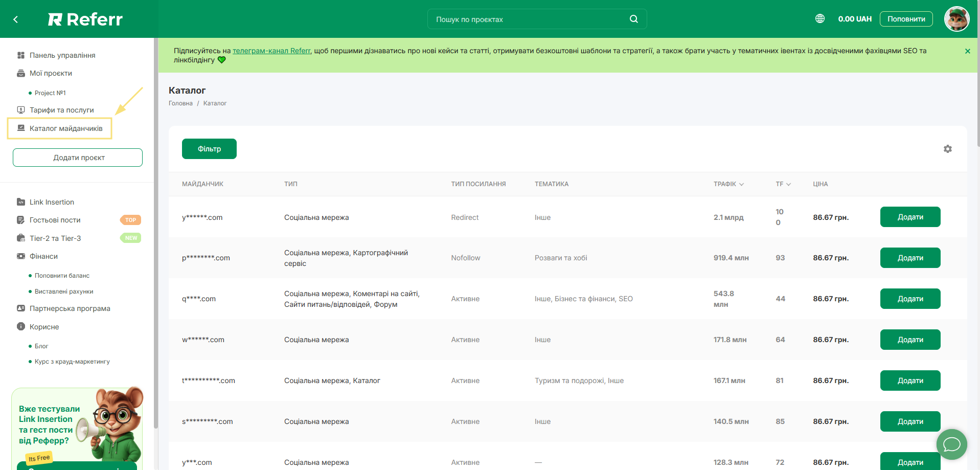This screenshot has width=980, height=470.
Task: Open the live chat bubble
Action: (951, 444)
